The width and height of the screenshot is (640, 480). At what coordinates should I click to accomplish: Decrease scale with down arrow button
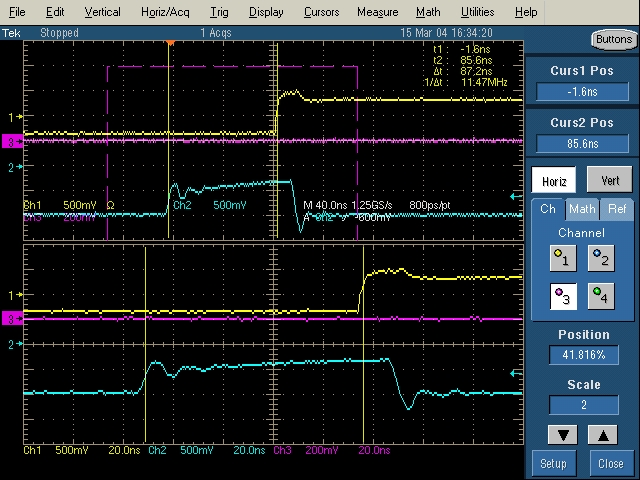[563, 435]
